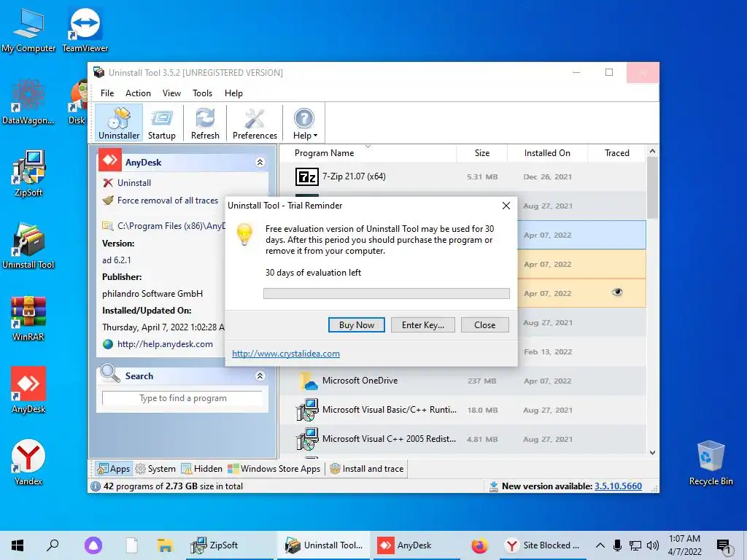Open the Help toolbar dropdown

click(x=304, y=122)
